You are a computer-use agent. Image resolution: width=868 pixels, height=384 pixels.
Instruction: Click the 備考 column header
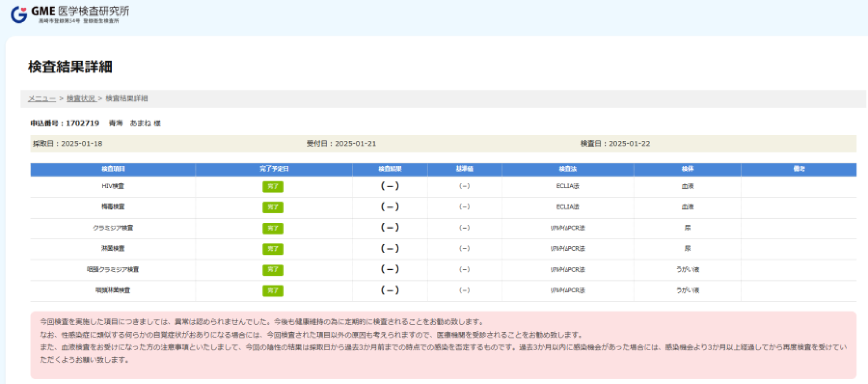[799, 169]
